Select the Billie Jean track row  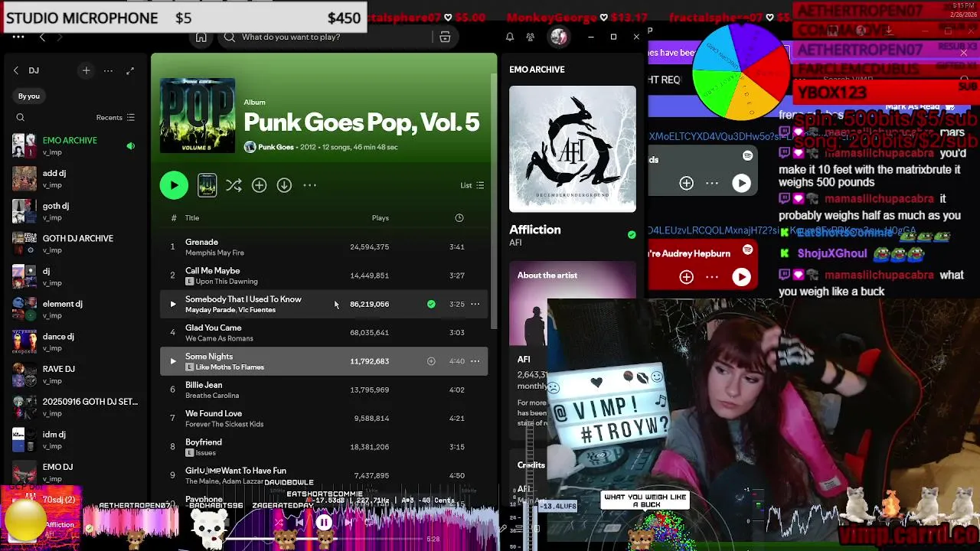click(324, 390)
